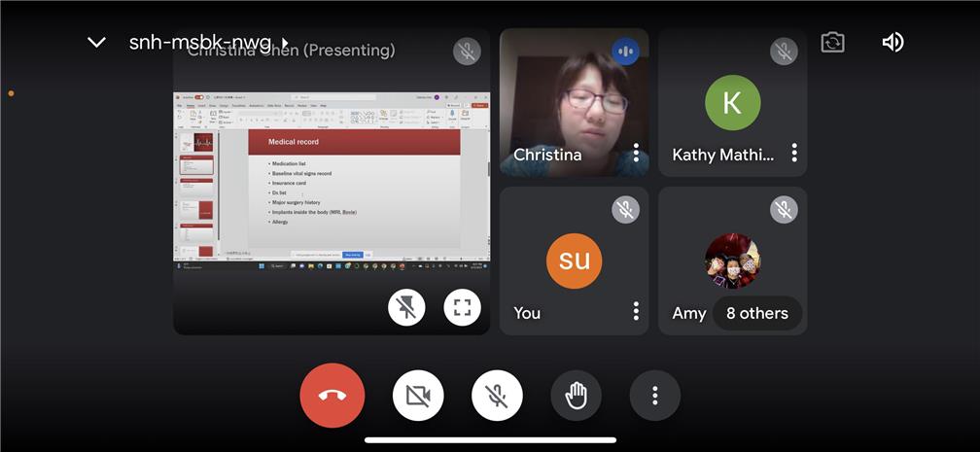The width and height of the screenshot is (980, 452).
Task: Open options menu for Kathy's tile
Action: (x=794, y=154)
